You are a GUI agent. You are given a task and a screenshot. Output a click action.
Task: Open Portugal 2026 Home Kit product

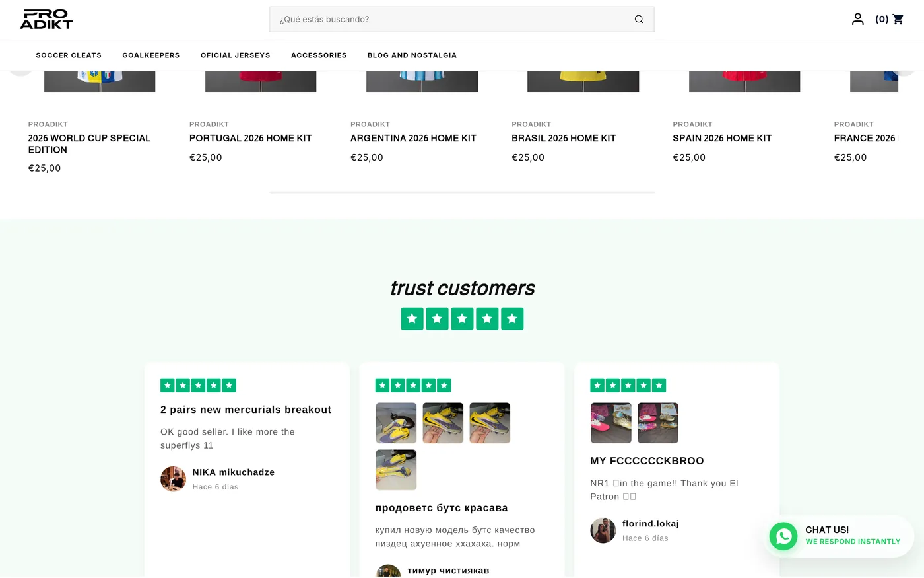click(x=250, y=138)
